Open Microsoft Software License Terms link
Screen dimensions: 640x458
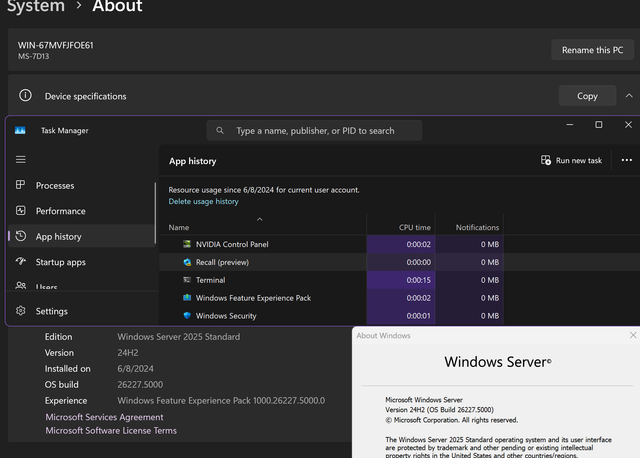pos(111,430)
